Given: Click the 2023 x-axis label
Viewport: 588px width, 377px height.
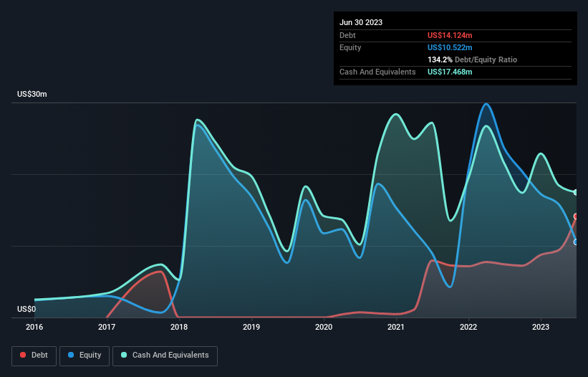Looking at the screenshot, I should click(541, 327).
